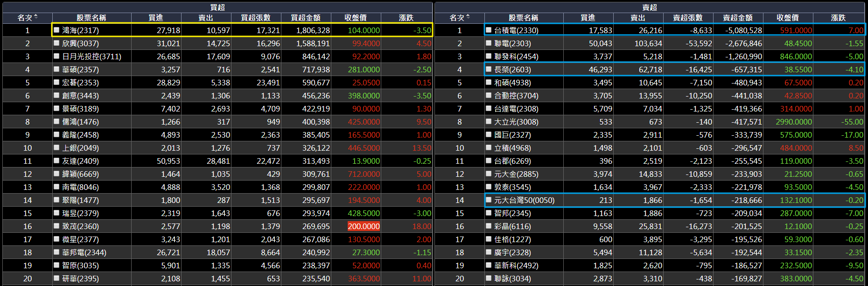Image resolution: width=868 pixels, height=286 pixels.
Task: Check the box next to 華碩(2357)
Action: (56, 69)
